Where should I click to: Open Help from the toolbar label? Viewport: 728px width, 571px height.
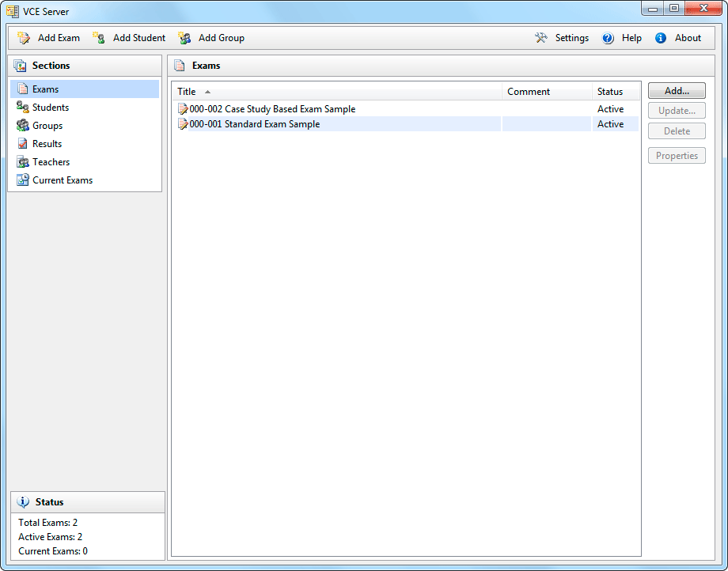(632, 38)
